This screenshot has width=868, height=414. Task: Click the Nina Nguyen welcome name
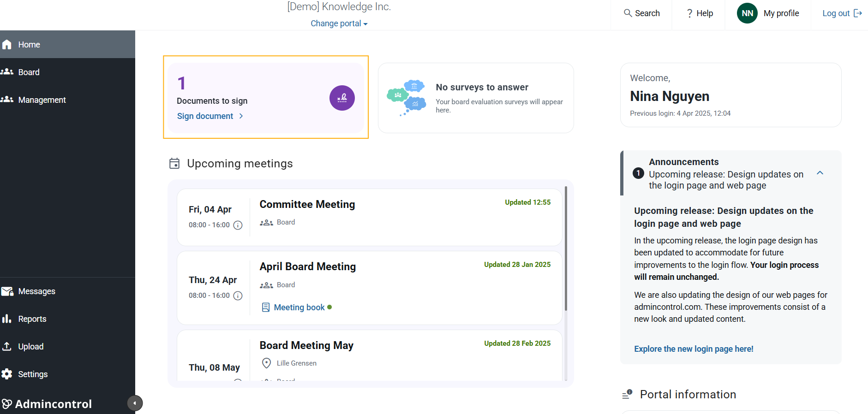tap(670, 96)
